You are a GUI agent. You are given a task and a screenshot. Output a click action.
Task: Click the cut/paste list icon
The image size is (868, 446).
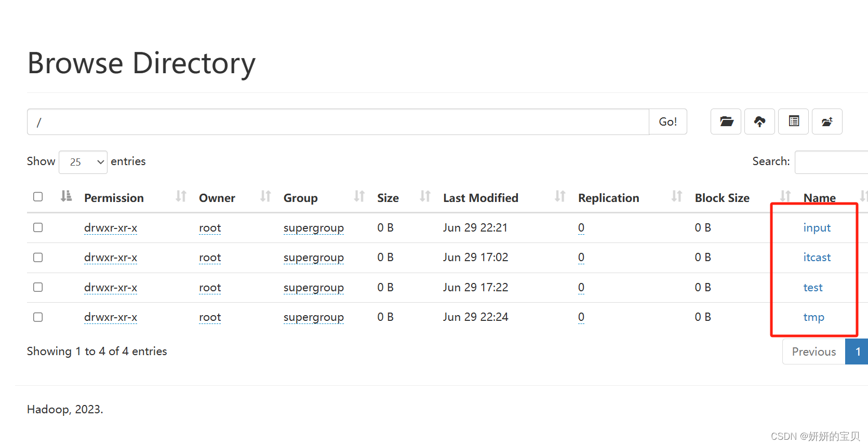[x=793, y=121]
